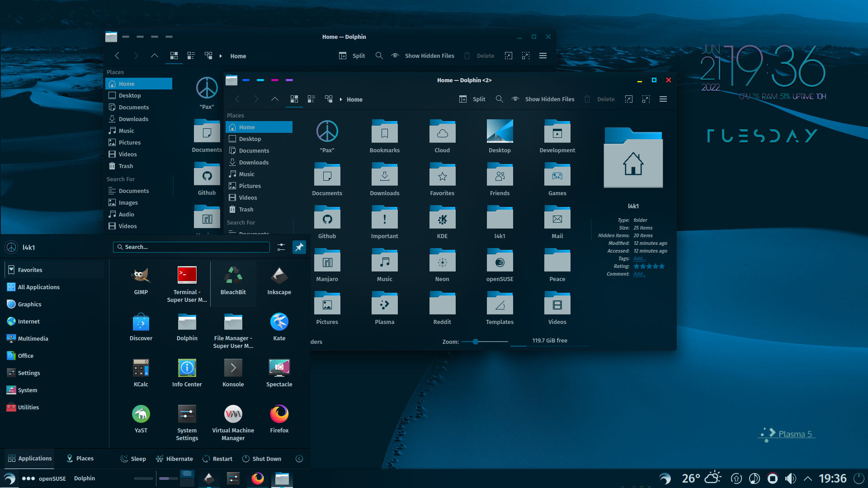The image size is (868, 488).
Task: Select the All Applications category
Action: click(x=54, y=287)
